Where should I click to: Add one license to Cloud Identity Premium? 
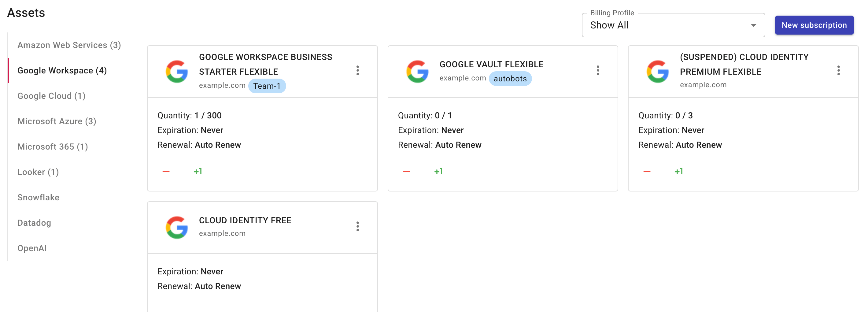(679, 172)
